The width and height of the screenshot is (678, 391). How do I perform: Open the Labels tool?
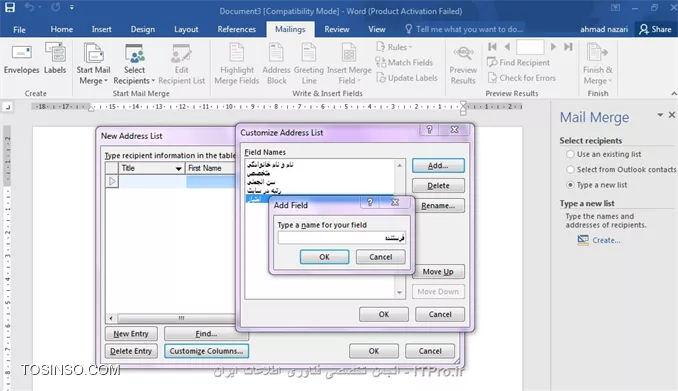[55, 60]
